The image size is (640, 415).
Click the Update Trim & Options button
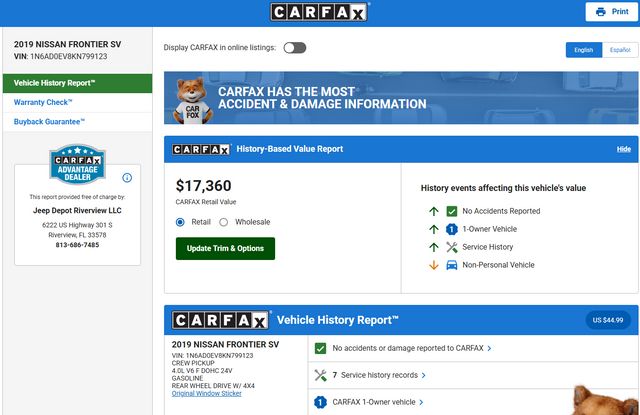click(225, 248)
